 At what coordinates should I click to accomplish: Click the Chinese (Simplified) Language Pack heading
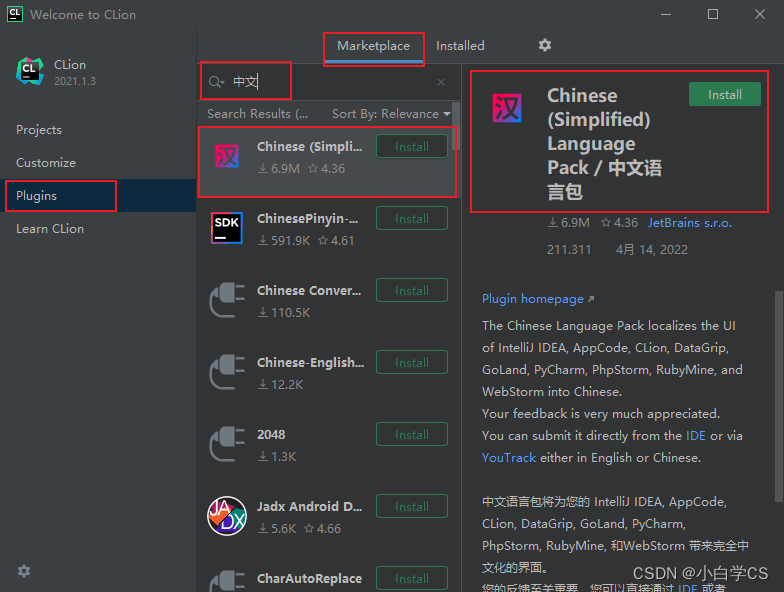pos(604,144)
